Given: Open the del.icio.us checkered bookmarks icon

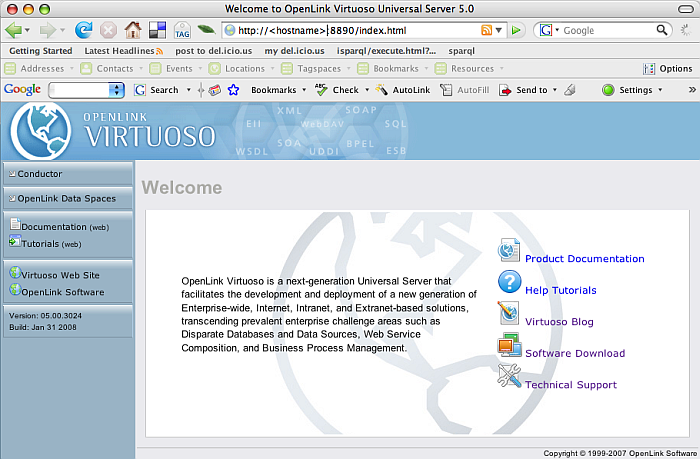Looking at the screenshot, I should [x=158, y=30].
